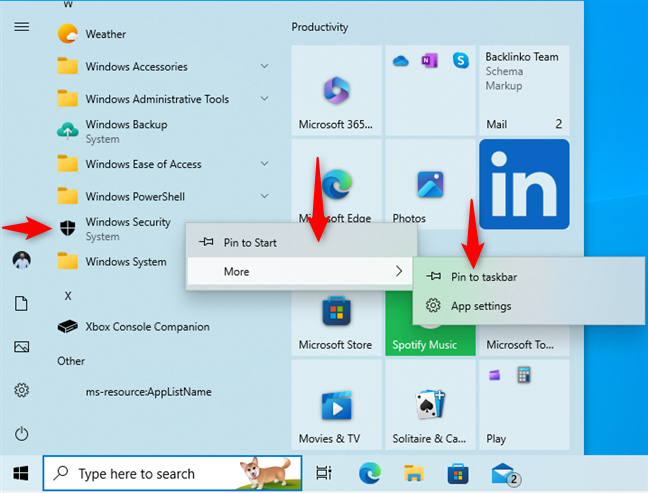Open the Solitaire & Casual Games tile

tap(430, 405)
